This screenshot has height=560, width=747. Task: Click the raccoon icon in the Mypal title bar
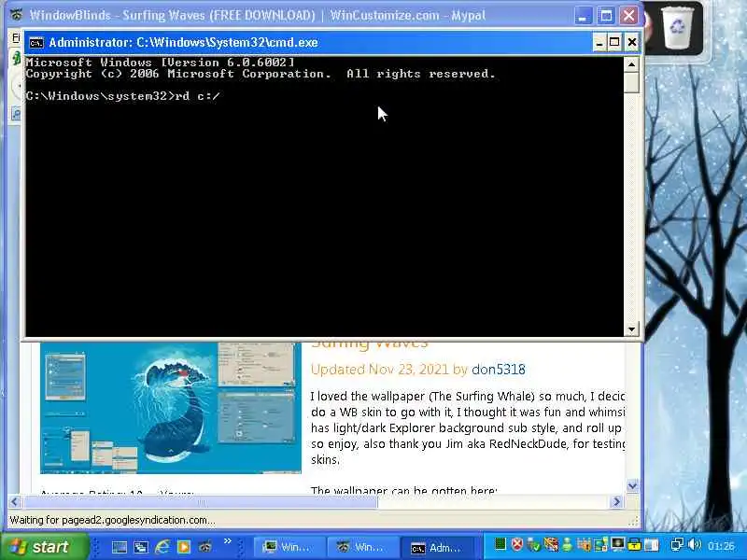pos(17,15)
